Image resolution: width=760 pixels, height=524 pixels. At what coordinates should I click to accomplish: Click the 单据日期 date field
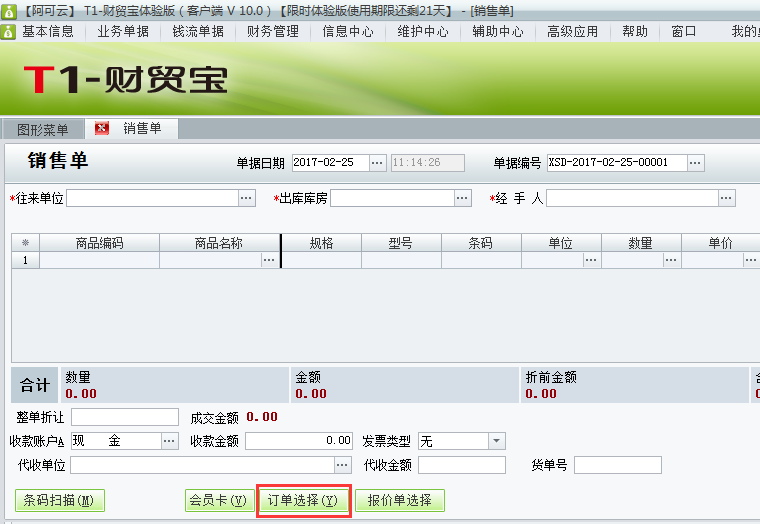pyautogui.click(x=331, y=163)
